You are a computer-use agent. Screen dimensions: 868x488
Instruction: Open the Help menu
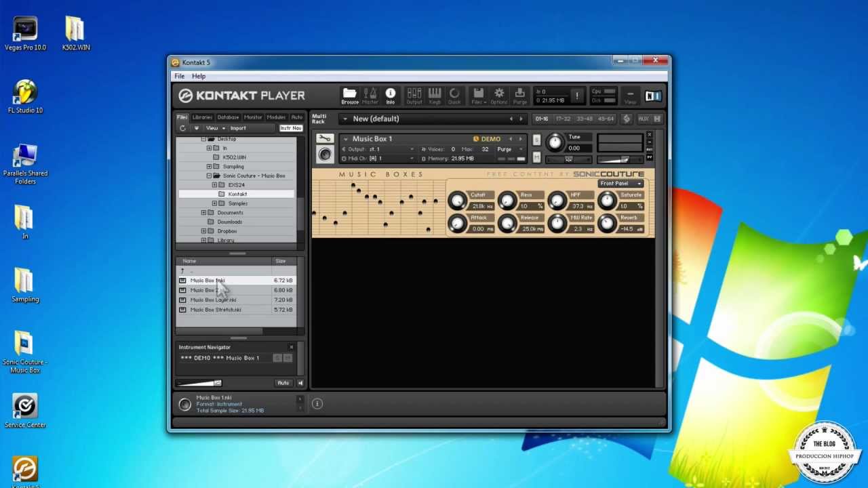199,76
